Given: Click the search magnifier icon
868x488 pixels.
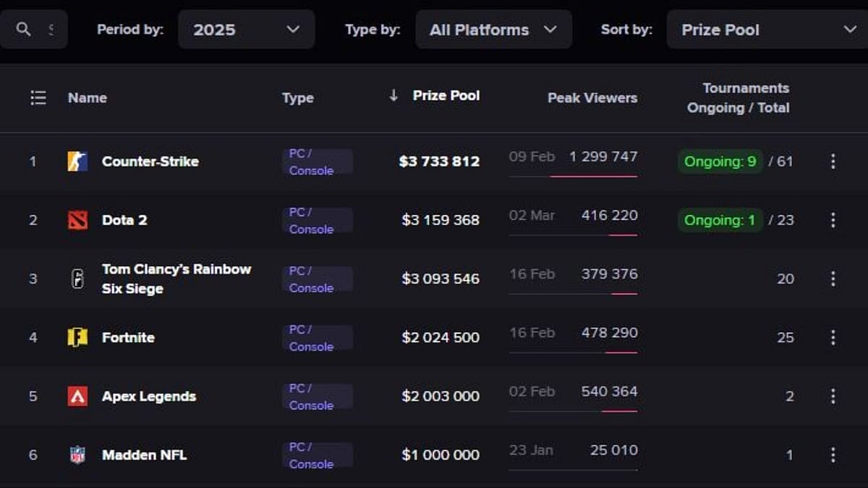Looking at the screenshot, I should tap(24, 29).
